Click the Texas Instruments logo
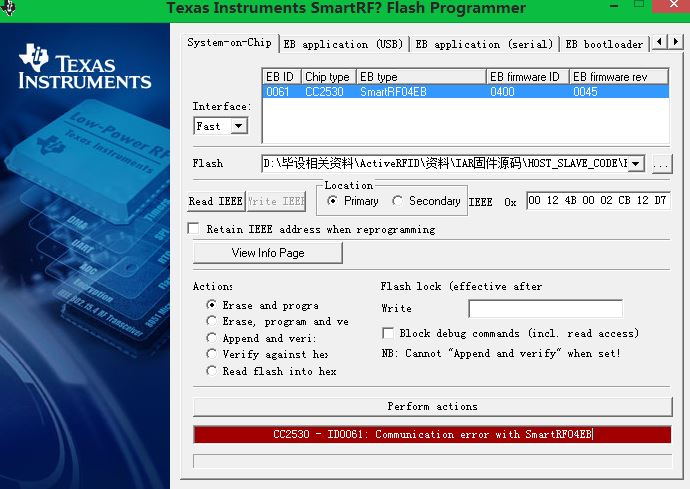Image resolution: width=690 pixels, height=489 pixels. [x=85, y=66]
